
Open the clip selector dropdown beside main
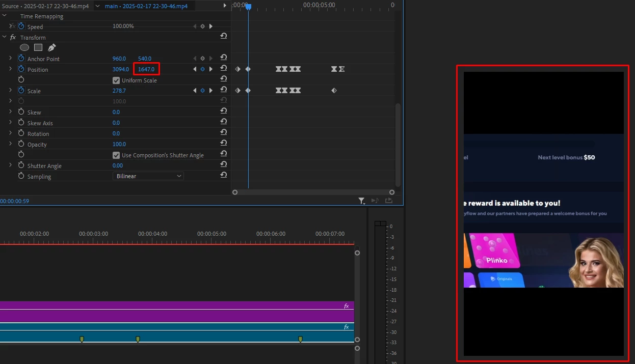coord(98,6)
